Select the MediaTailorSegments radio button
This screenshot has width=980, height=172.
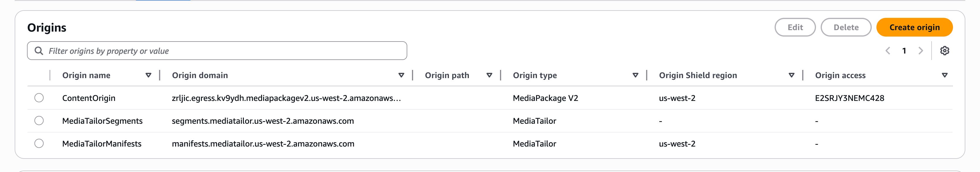coord(39,120)
